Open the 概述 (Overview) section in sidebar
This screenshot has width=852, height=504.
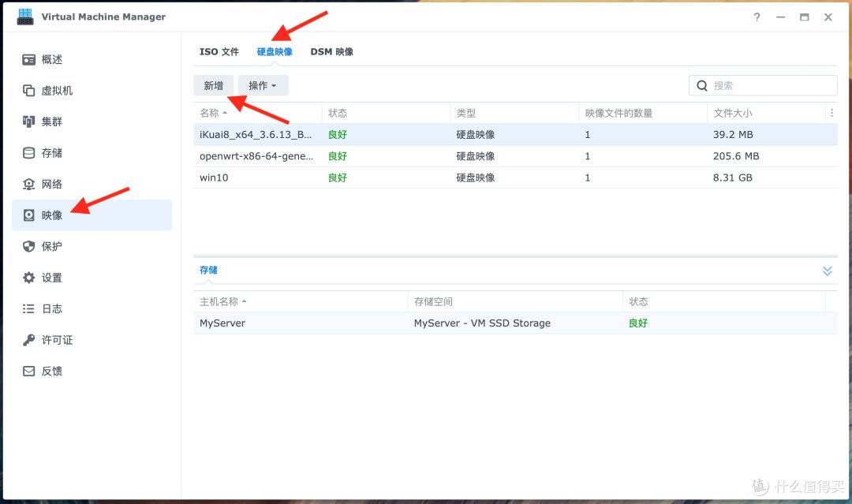[51, 58]
